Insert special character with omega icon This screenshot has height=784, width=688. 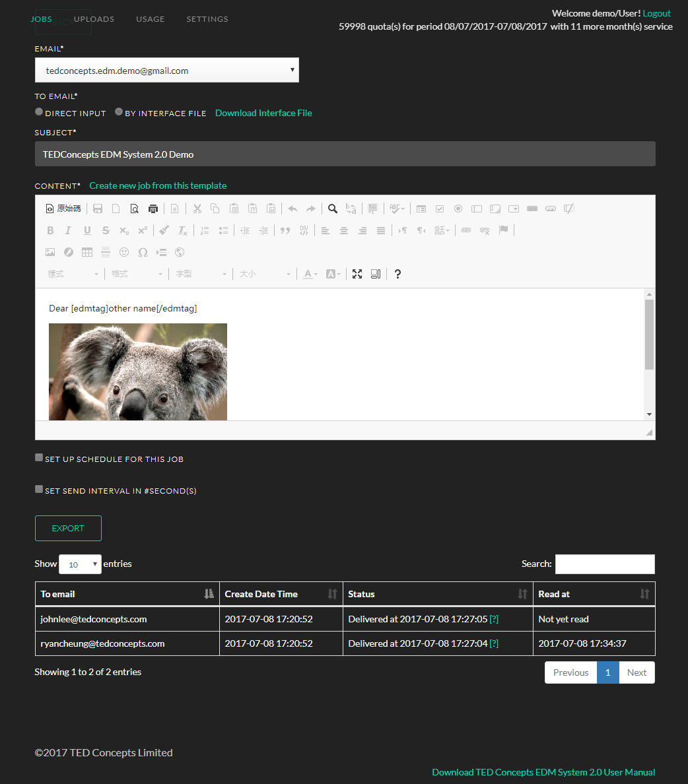pyautogui.click(x=143, y=253)
